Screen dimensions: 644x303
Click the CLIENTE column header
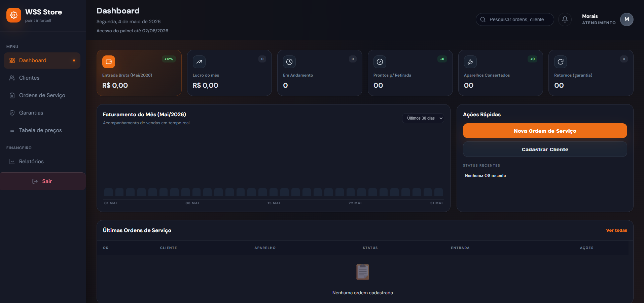tap(169, 248)
